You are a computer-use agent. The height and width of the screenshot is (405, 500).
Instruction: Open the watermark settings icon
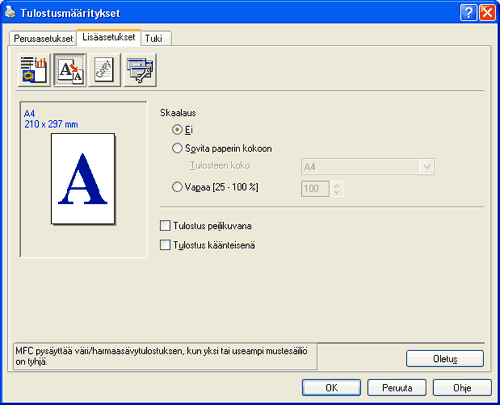104,70
